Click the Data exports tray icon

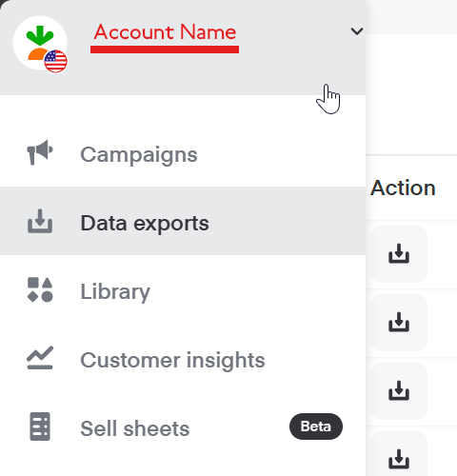(x=40, y=221)
